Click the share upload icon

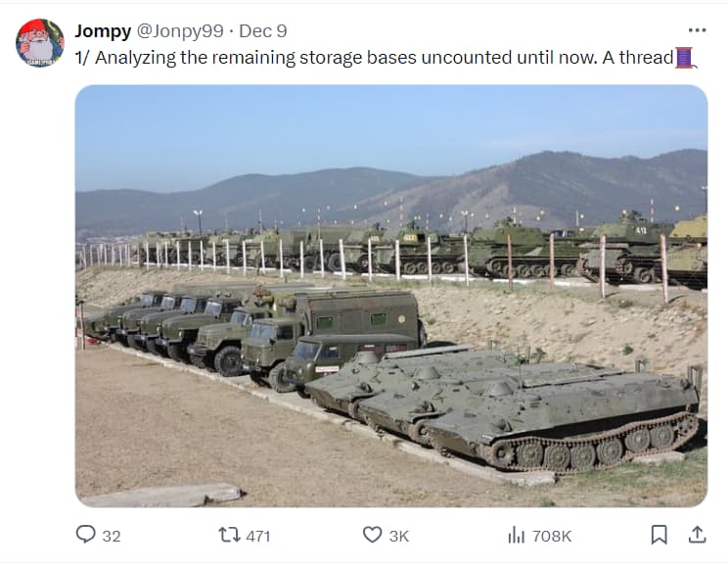[x=697, y=535]
